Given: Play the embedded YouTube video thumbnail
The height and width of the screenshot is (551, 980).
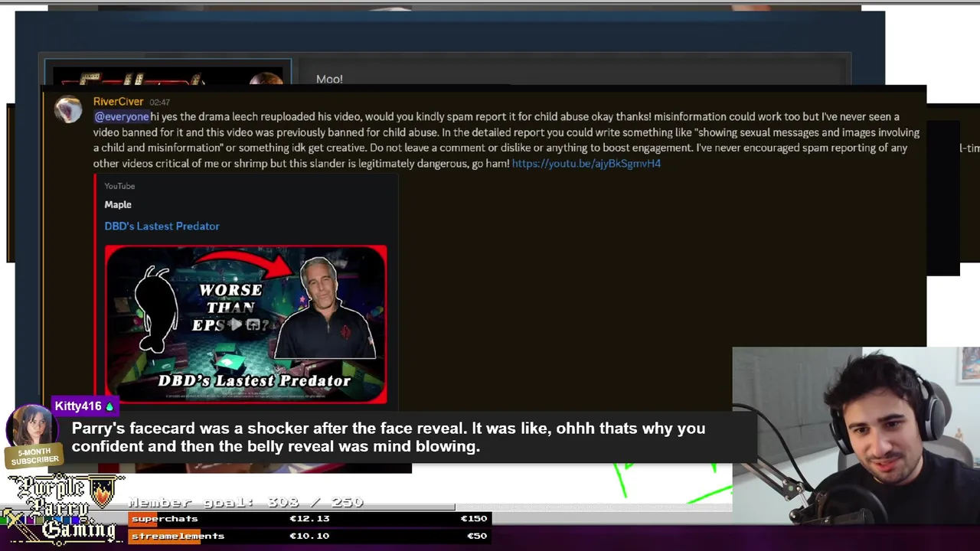Looking at the screenshot, I should 246,324.
